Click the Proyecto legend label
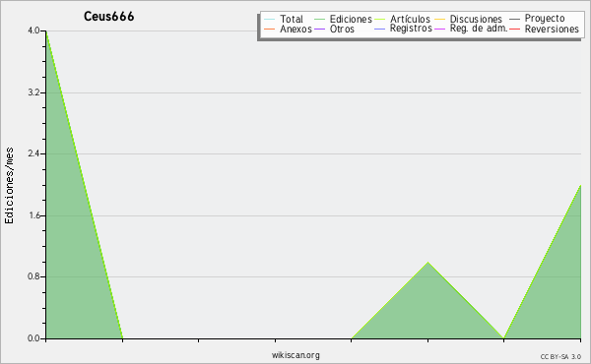The image size is (591, 364). coord(545,19)
